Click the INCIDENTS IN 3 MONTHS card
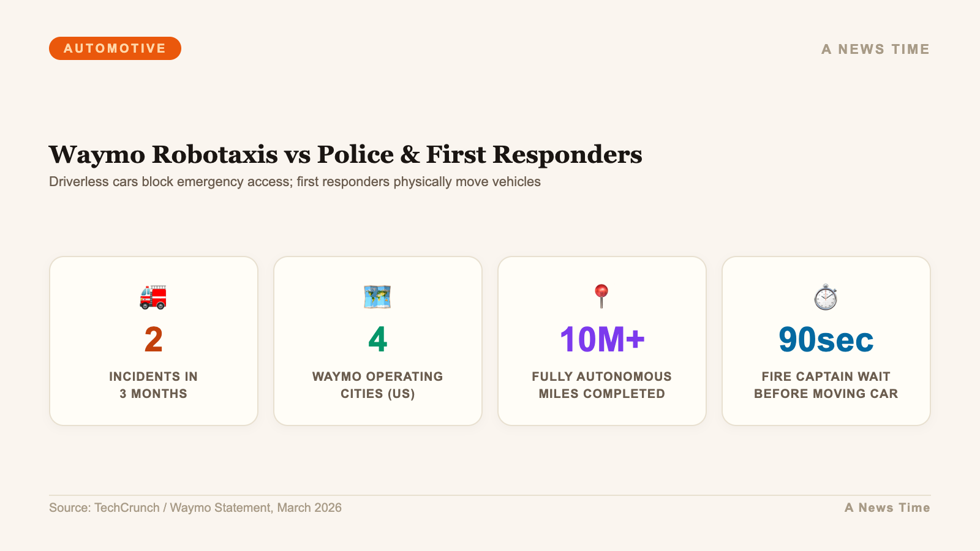The image size is (980, 551). 153,341
